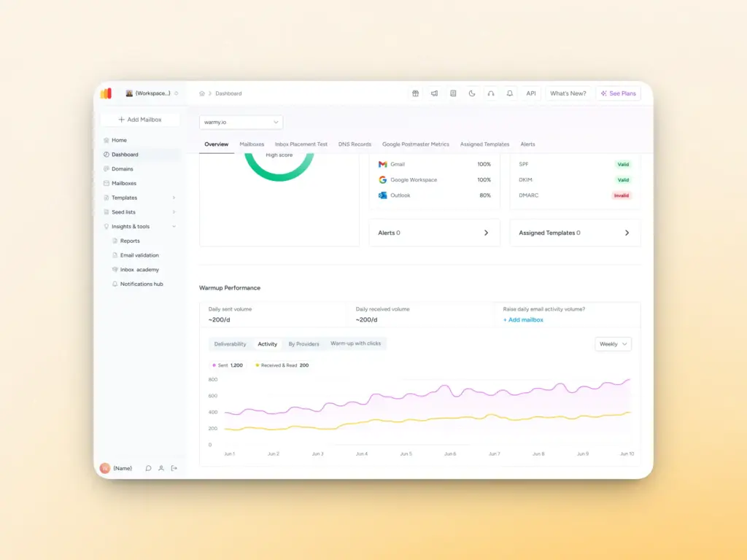The width and height of the screenshot is (747, 560).
Task: Switch the chart to Deliverability view
Action: tap(230, 343)
